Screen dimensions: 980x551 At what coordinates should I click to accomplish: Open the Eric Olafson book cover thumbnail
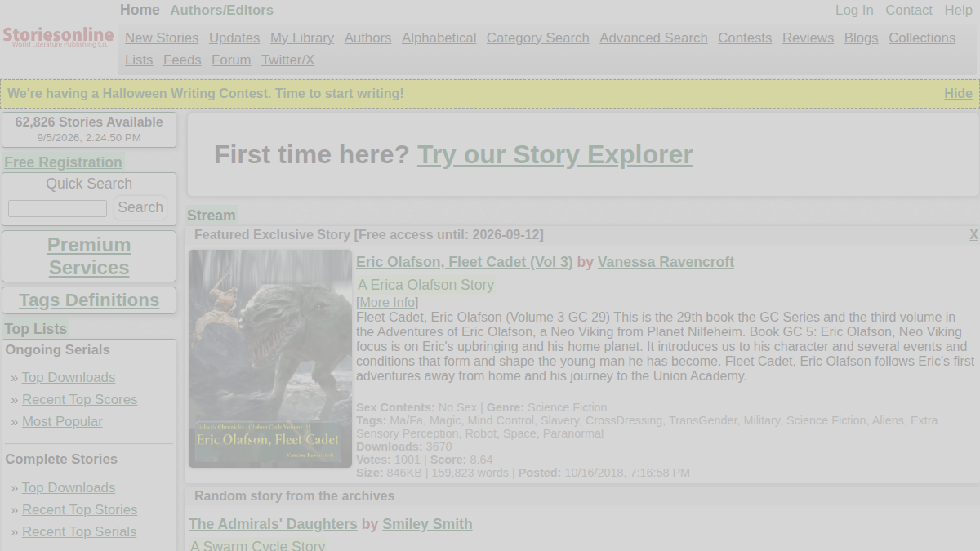click(x=270, y=358)
